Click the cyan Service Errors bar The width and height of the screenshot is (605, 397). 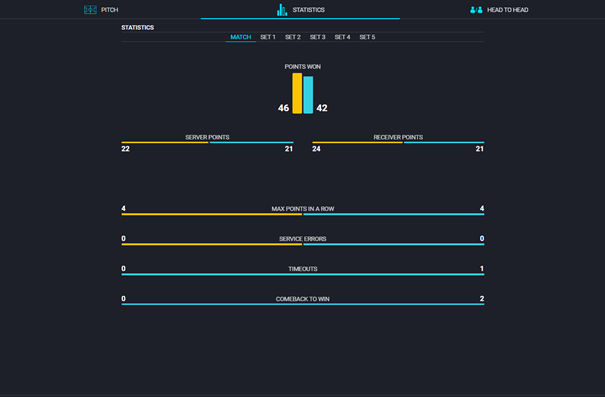point(394,244)
